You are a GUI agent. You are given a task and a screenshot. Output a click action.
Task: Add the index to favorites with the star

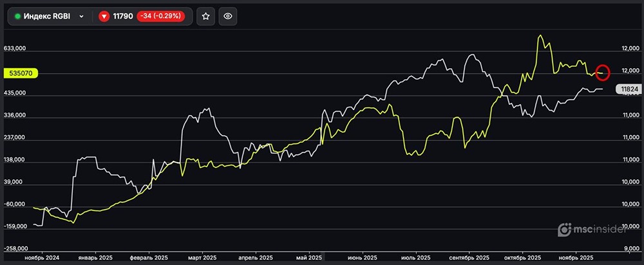(205, 17)
